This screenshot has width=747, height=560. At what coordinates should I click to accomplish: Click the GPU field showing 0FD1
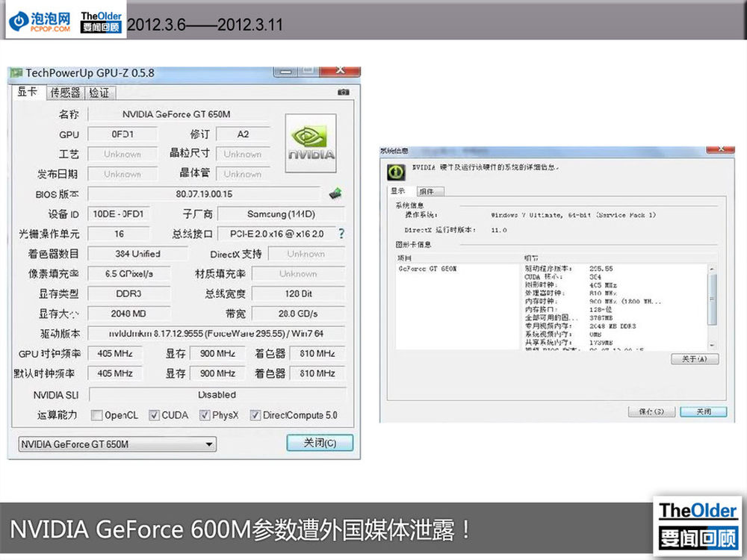coord(123,134)
